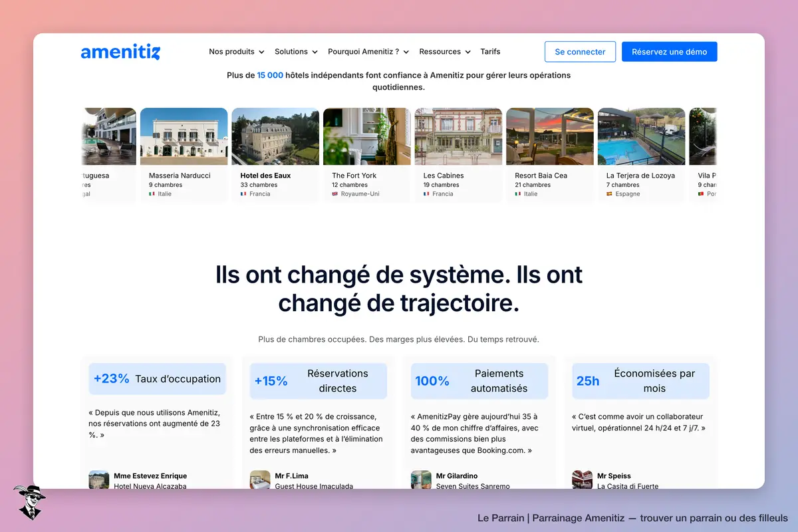Open the Les Cabines photo
The image size is (798, 532).
click(x=459, y=136)
